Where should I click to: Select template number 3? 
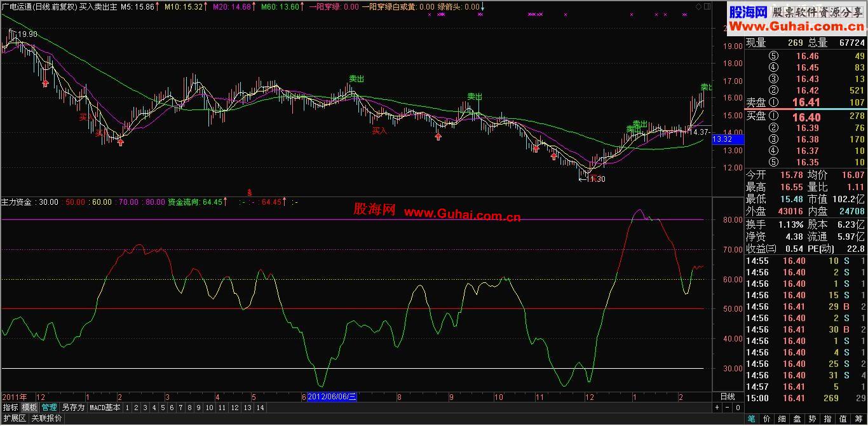point(145,408)
